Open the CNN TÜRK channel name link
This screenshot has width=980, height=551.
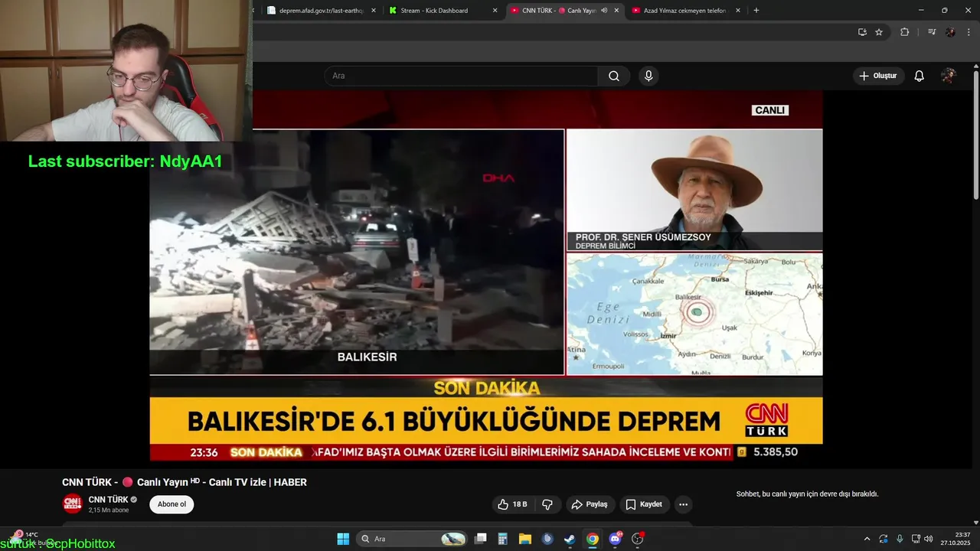point(108,500)
